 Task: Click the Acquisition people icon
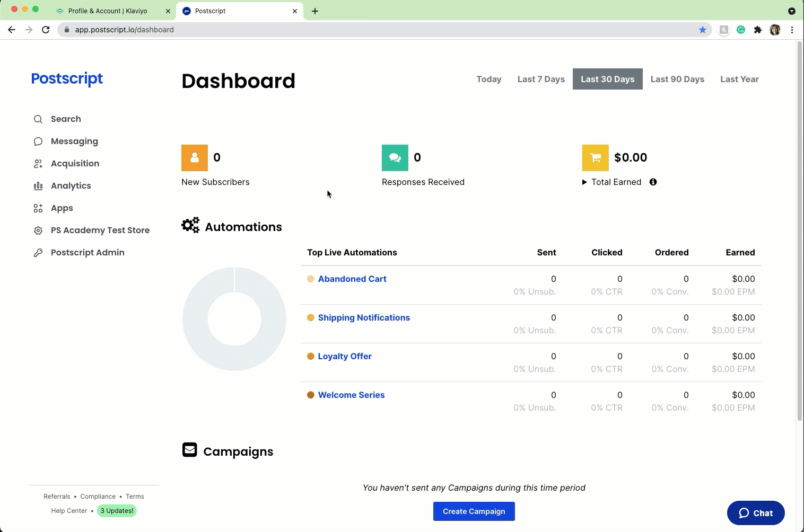click(38, 164)
